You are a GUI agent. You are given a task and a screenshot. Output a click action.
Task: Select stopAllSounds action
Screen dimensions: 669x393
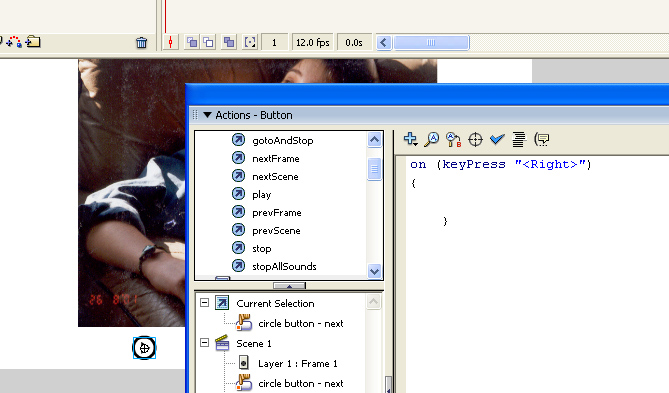[x=284, y=266]
